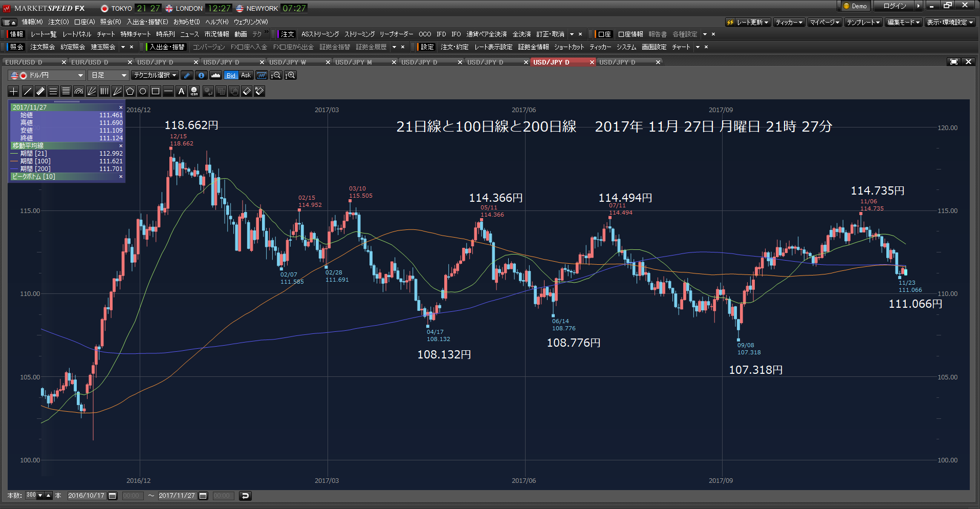Click the start date field 2016/10/17
The image size is (980, 509).
click(86, 496)
